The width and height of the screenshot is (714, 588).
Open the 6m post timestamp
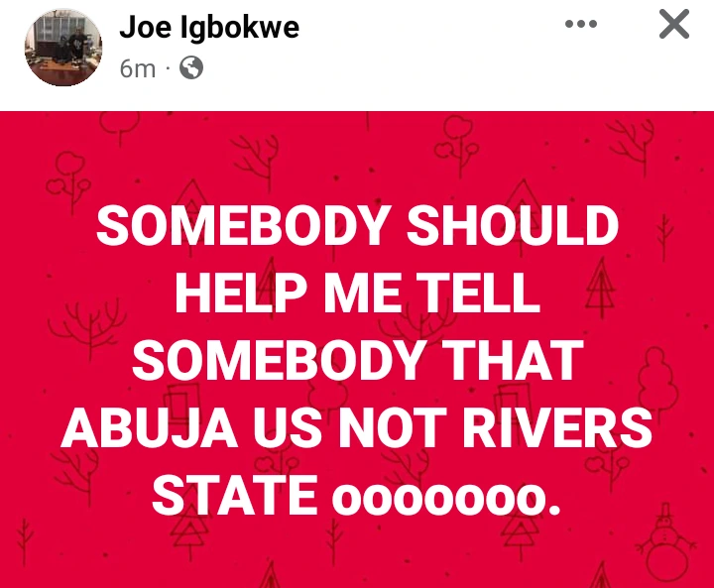(138, 68)
